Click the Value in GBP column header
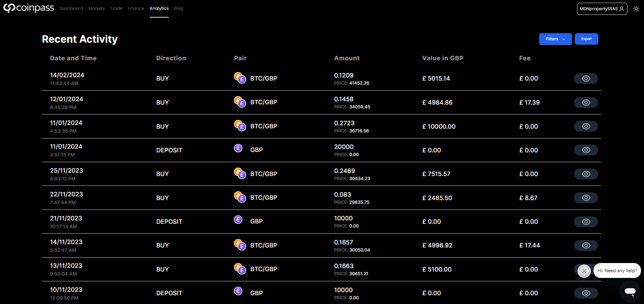 443,58
